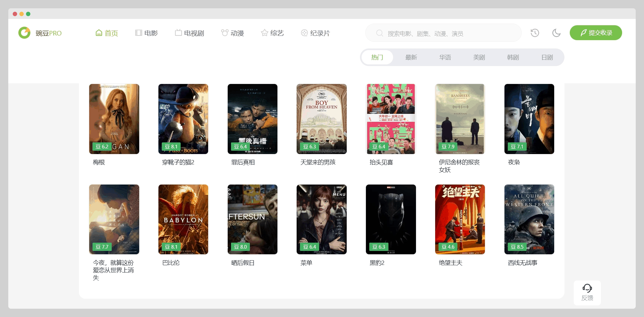Open the 梅根 movie poster
The image size is (644, 317).
[x=114, y=119]
